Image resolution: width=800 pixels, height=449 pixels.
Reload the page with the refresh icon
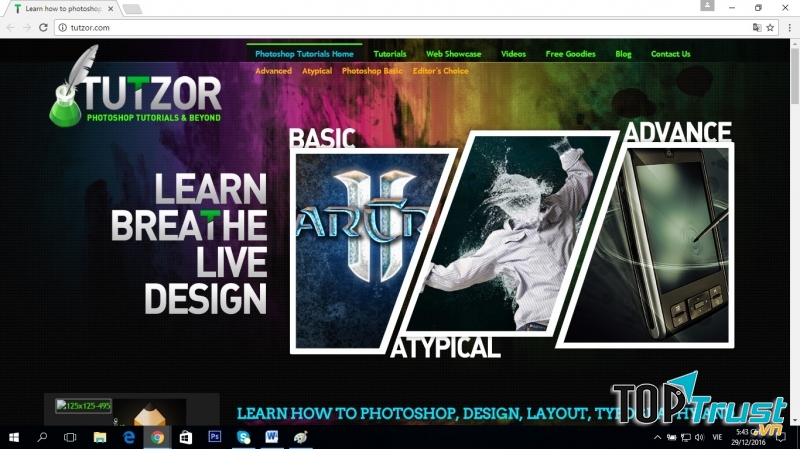pyautogui.click(x=43, y=28)
